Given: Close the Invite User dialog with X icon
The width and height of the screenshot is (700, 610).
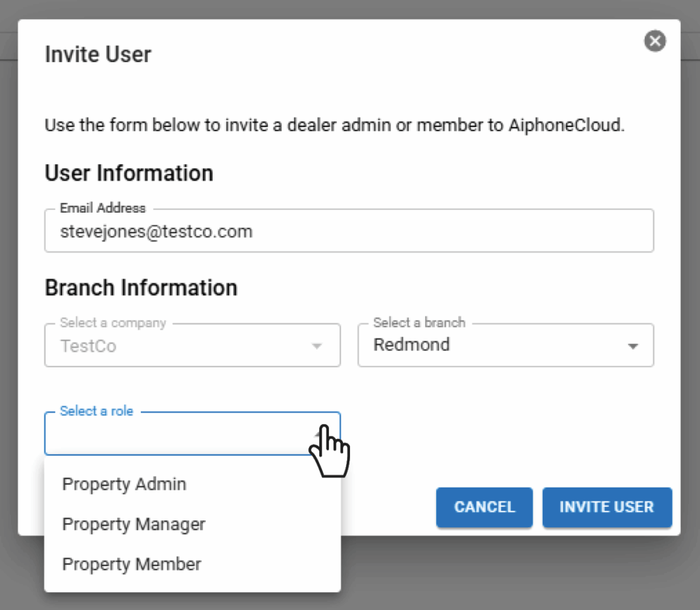Looking at the screenshot, I should tap(655, 41).
